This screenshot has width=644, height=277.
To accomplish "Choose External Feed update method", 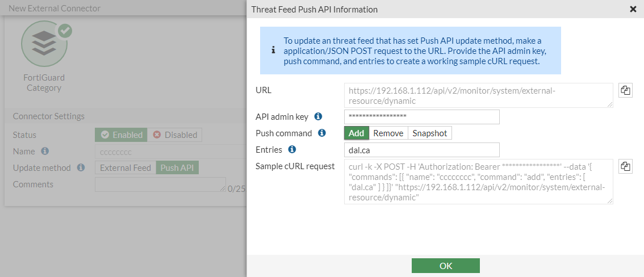I will 126,168.
